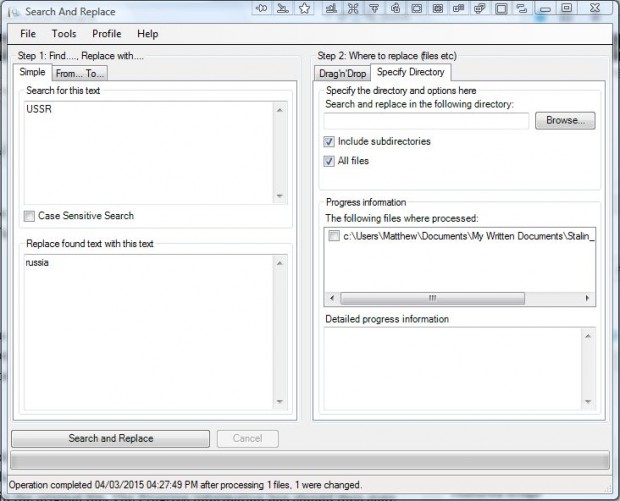
Task: Click the directory path input field
Action: (426, 121)
